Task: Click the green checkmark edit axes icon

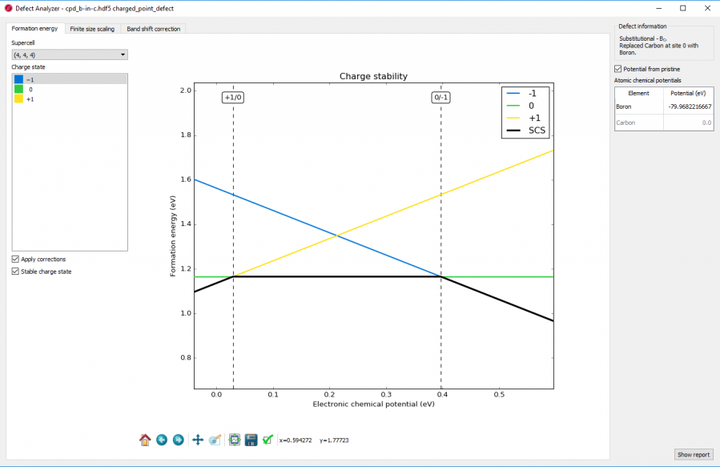Action: pos(268,440)
